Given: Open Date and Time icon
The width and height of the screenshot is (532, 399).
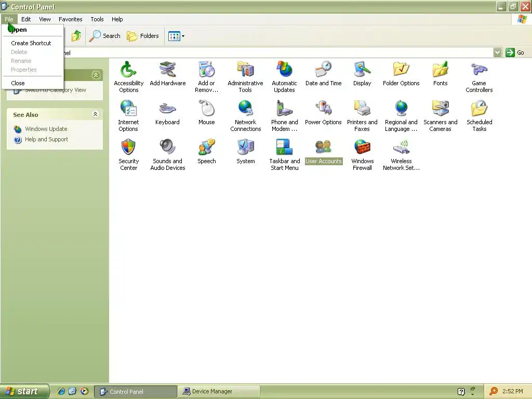Looking at the screenshot, I should click(323, 70).
